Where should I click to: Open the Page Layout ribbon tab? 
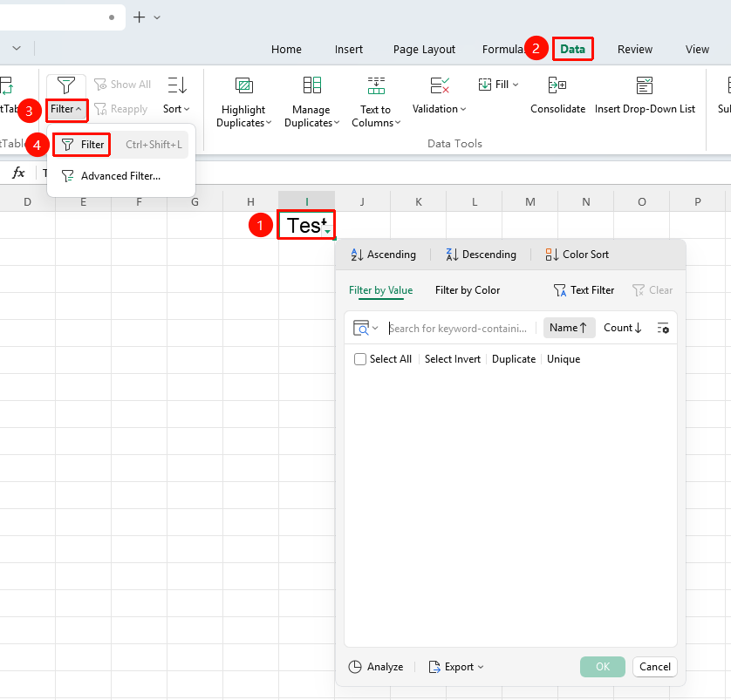424,50
